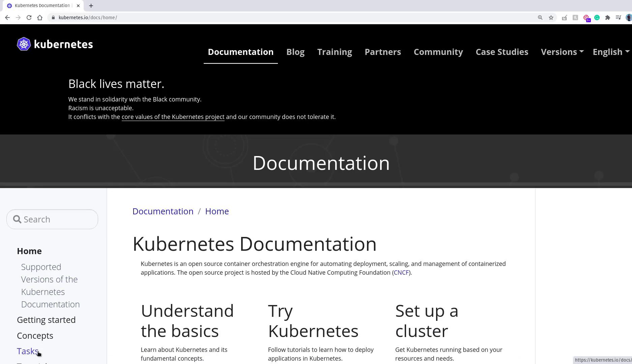
Task: Open the Partners nav item
Action: click(x=383, y=52)
